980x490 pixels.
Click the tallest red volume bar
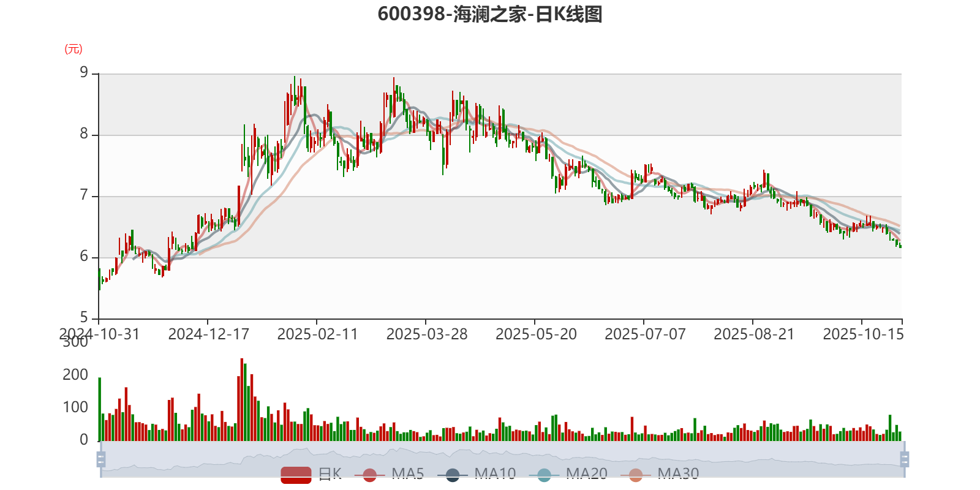point(242,399)
